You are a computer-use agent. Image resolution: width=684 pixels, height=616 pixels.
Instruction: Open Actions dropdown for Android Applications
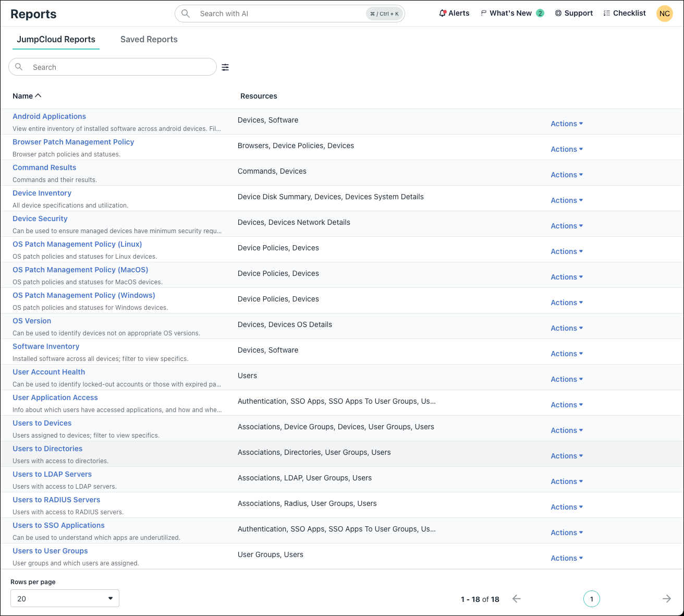coord(567,124)
